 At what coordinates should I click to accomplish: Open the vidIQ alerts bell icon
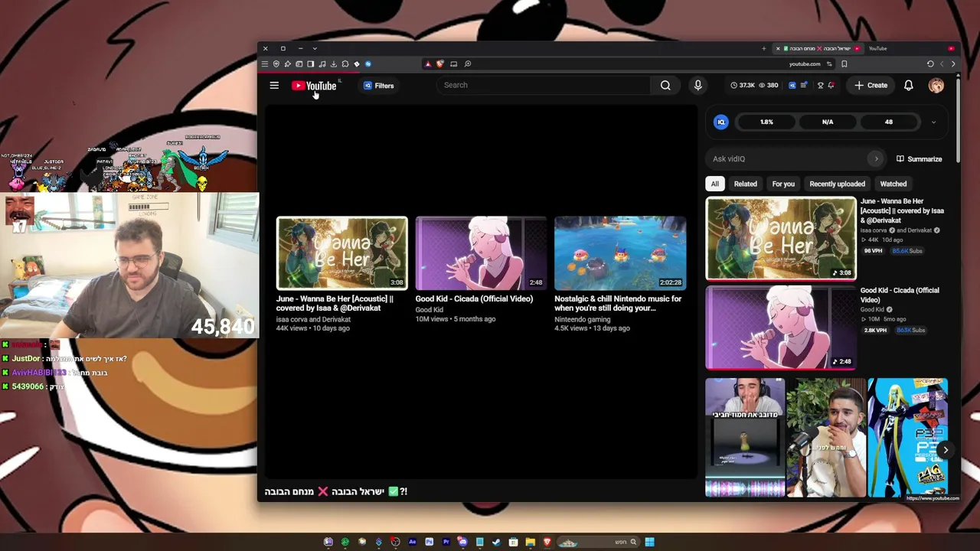pos(831,86)
